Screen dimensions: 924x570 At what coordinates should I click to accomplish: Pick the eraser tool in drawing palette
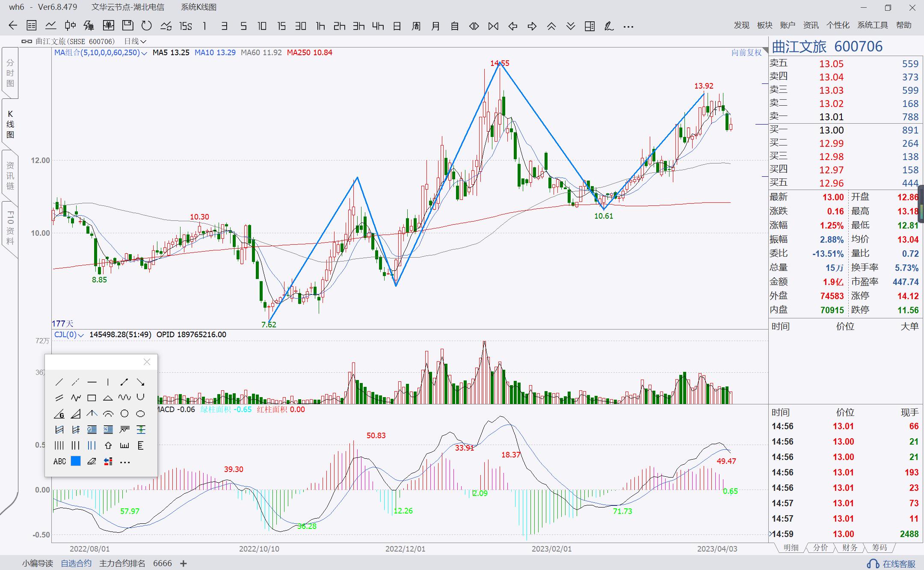point(92,461)
